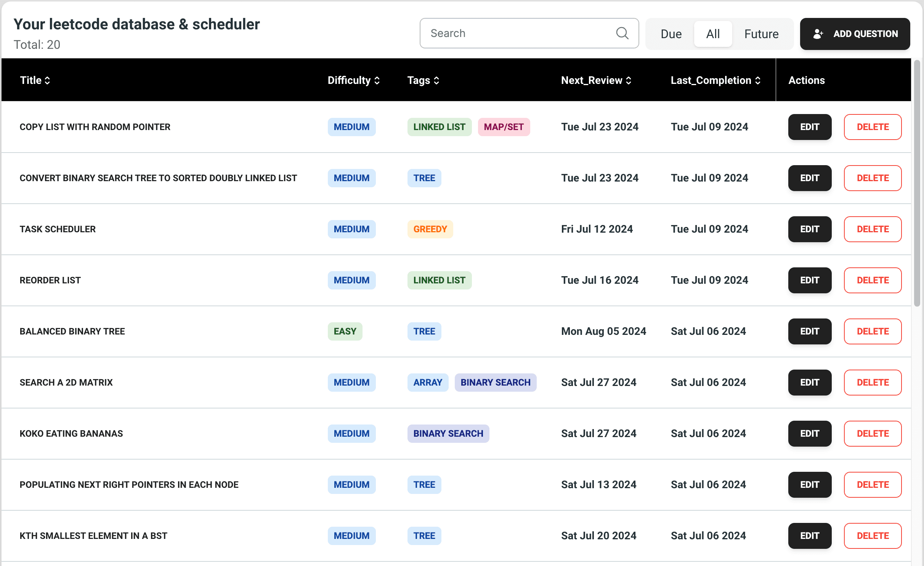Viewport: 924px width, 566px height.
Task: Delete Balanced Binary Tree row
Action: (x=872, y=331)
